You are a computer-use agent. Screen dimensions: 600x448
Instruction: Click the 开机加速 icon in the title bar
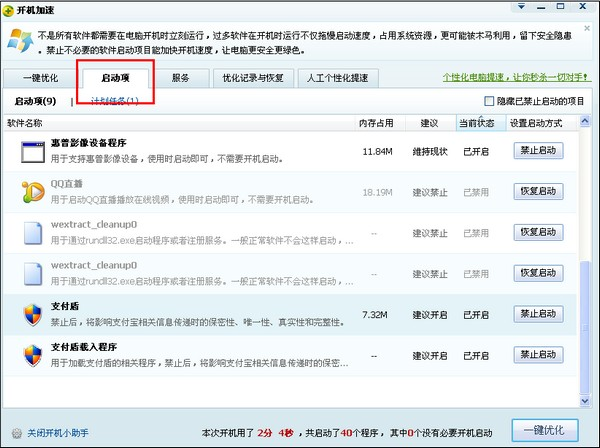click(9, 9)
